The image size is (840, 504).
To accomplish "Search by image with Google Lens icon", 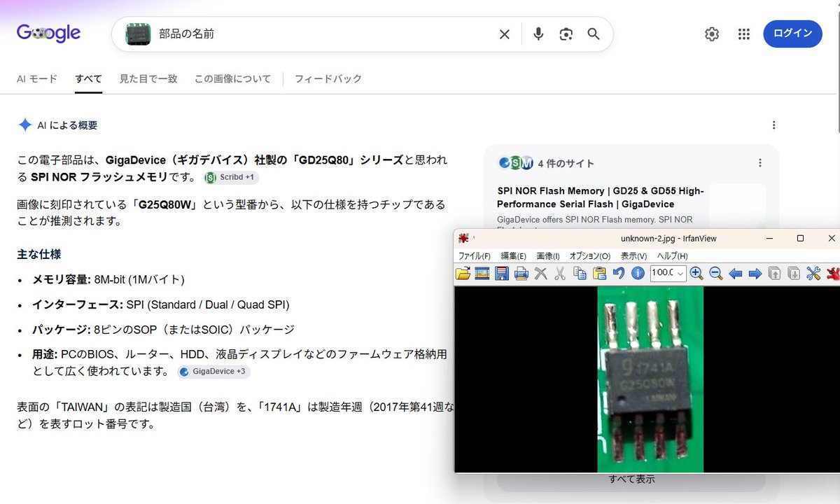I will click(x=566, y=34).
